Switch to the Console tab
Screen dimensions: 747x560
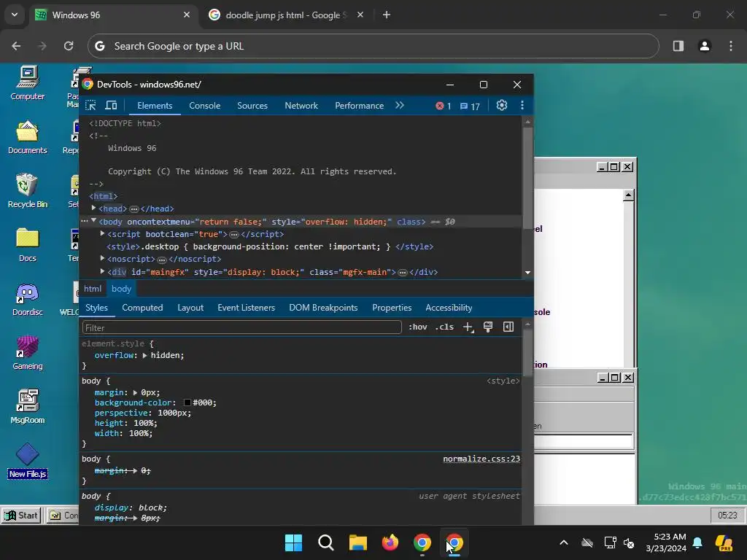click(205, 106)
